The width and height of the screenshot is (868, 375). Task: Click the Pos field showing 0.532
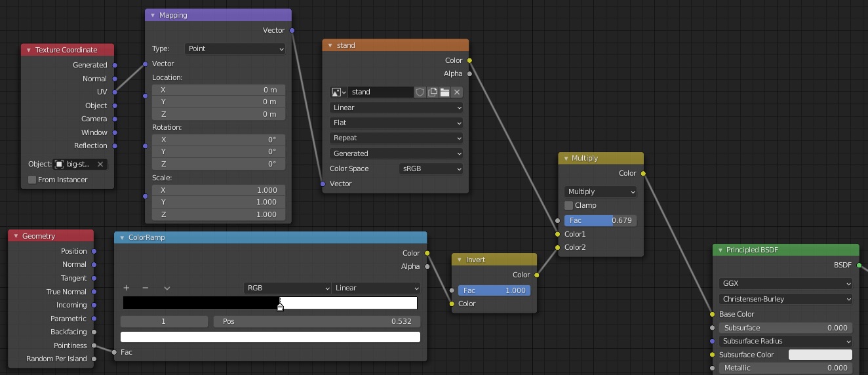pyautogui.click(x=317, y=321)
